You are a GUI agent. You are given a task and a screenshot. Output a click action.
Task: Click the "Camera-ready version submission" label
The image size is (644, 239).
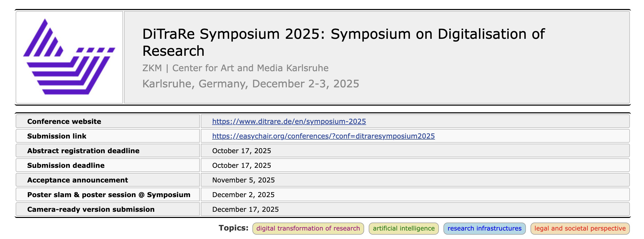[x=91, y=209]
